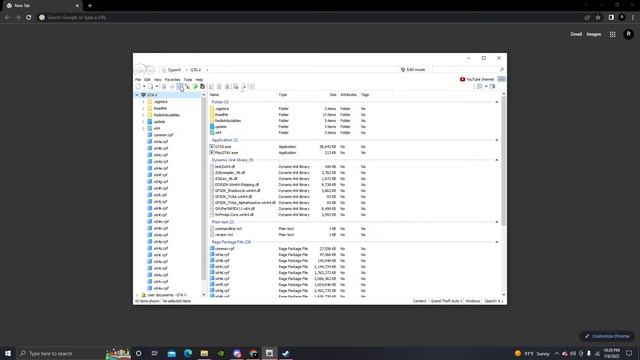This screenshot has height=360, width=640.
Task: Open the Windows Start menu
Action: click(8, 353)
